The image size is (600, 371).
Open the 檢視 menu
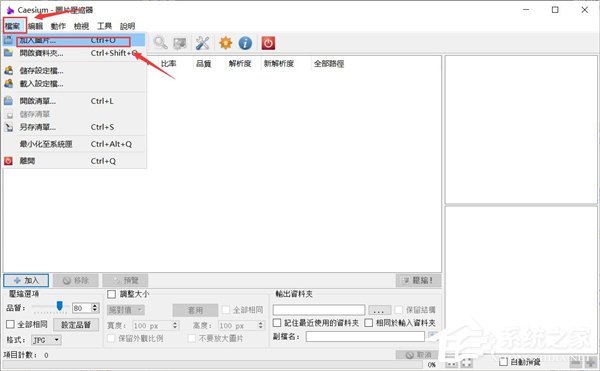[81, 26]
